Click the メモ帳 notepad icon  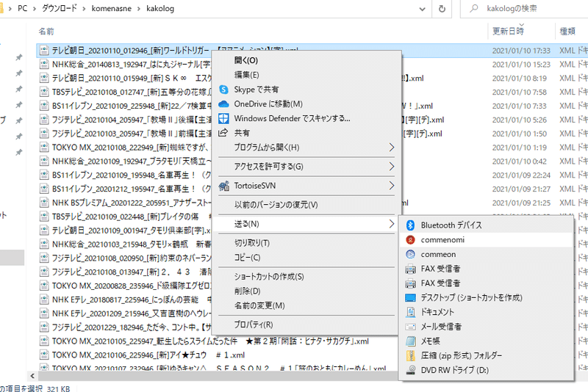coord(411,341)
